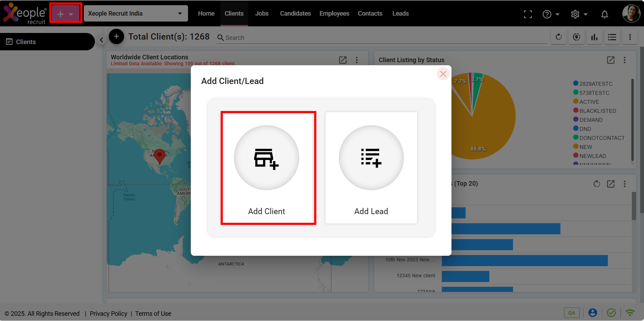This screenshot has height=321, width=644.
Task: Choose the Add Client card
Action: pos(267,168)
